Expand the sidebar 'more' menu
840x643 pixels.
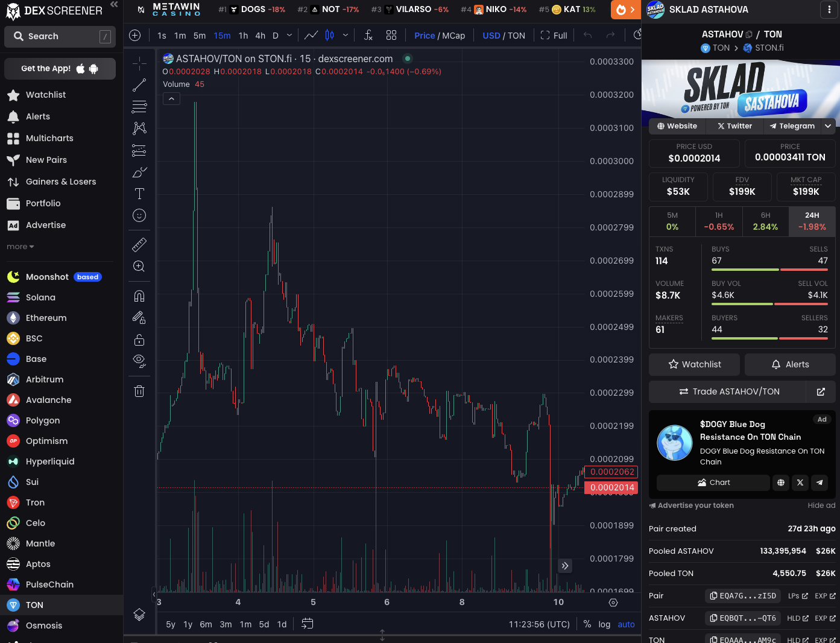pos(21,247)
